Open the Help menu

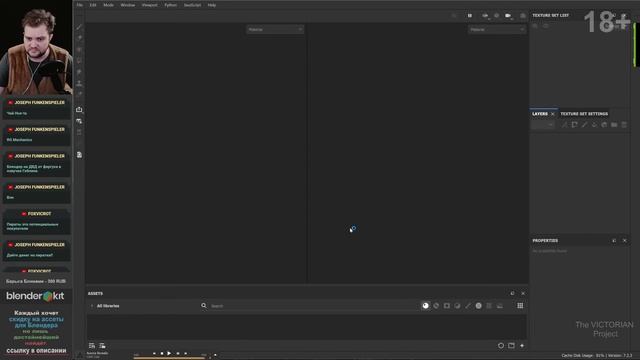[x=211, y=5]
